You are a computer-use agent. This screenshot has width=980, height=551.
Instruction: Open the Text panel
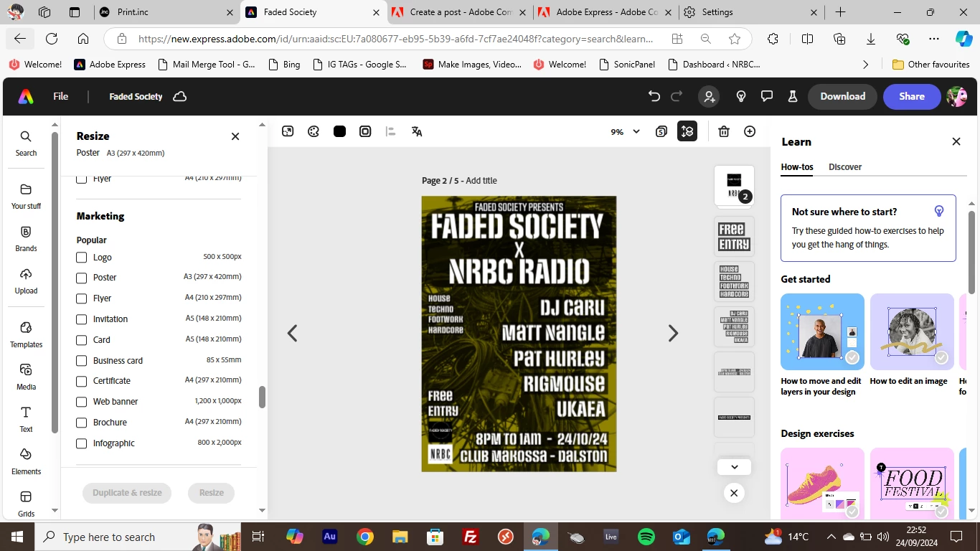pyautogui.click(x=26, y=420)
